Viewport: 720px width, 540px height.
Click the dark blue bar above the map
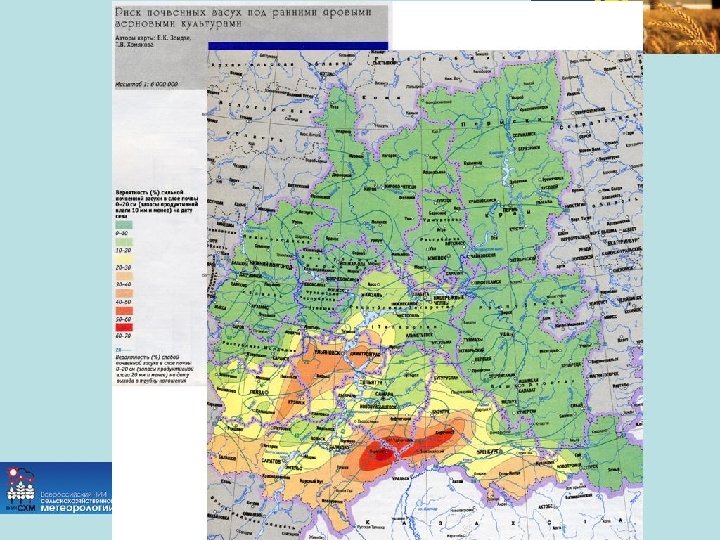coord(298,46)
